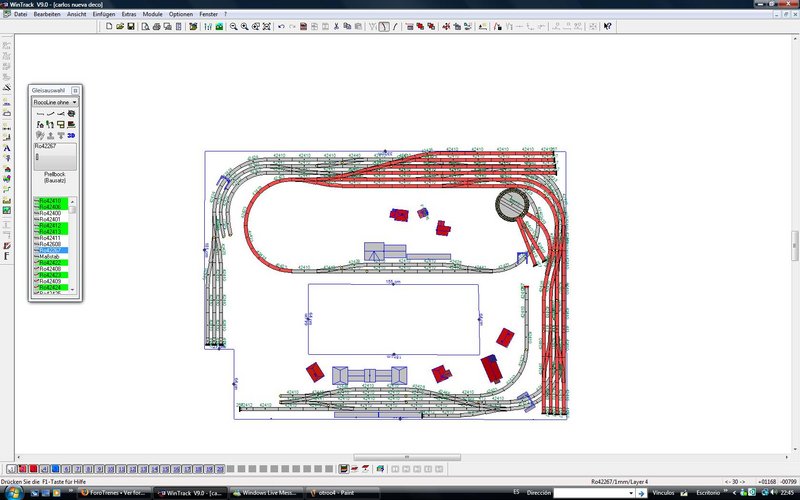The width and height of the screenshot is (800, 500).
Task: Select Ro42410 in the track list
Action: [x=51, y=201]
